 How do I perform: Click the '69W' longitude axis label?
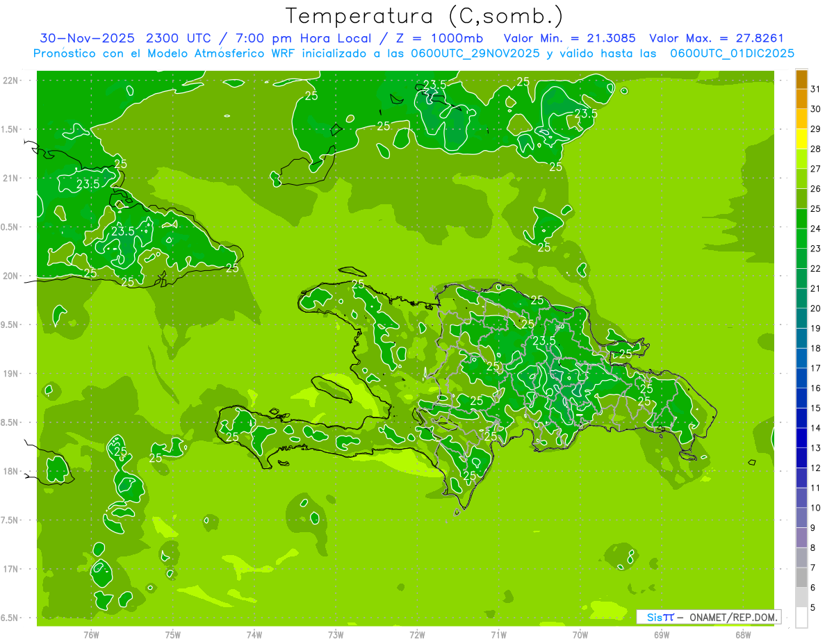point(662,634)
